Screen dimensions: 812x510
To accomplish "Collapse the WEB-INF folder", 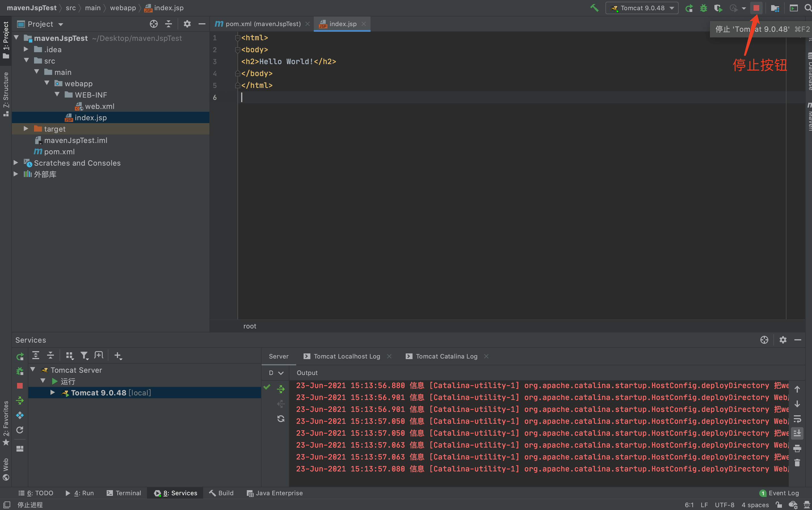I will click(57, 95).
